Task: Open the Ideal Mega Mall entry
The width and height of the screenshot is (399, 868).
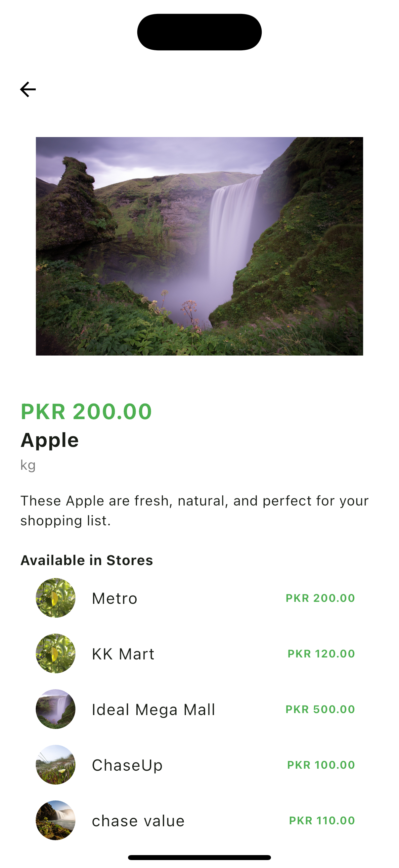Action: click(153, 710)
